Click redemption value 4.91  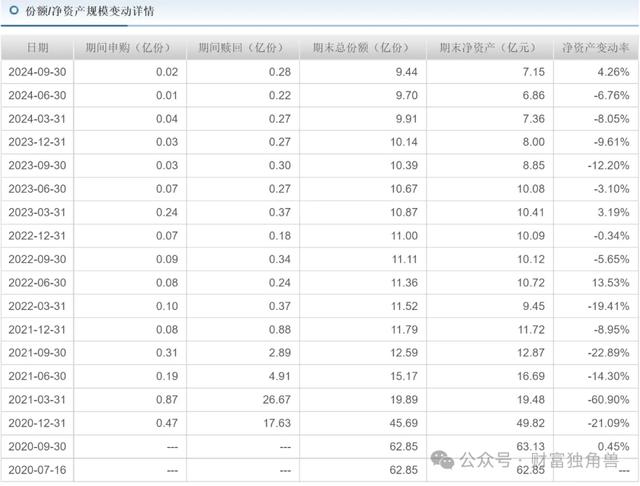pyautogui.click(x=280, y=376)
